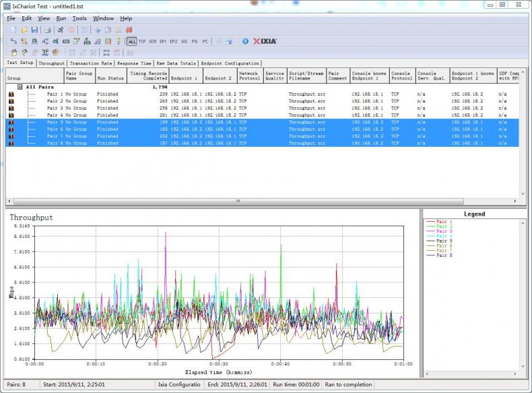Switch to the Test Setup tab
This screenshot has width=532, height=393.
tap(20, 63)
